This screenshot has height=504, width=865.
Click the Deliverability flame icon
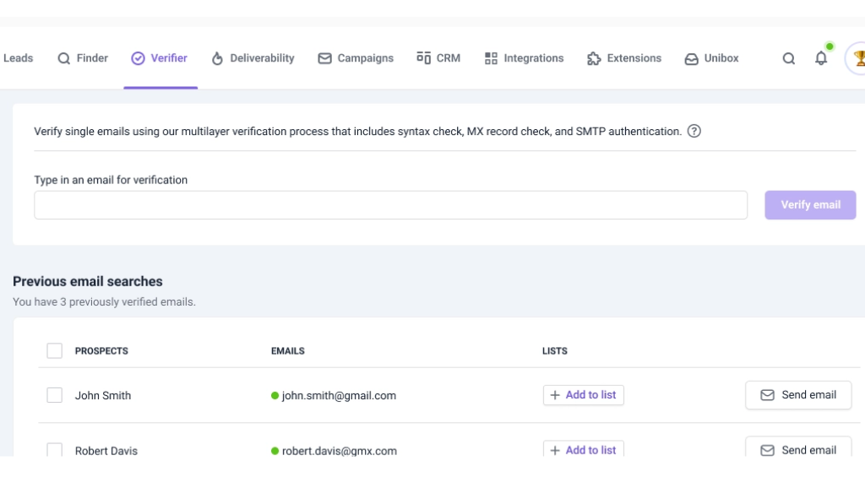217,58
